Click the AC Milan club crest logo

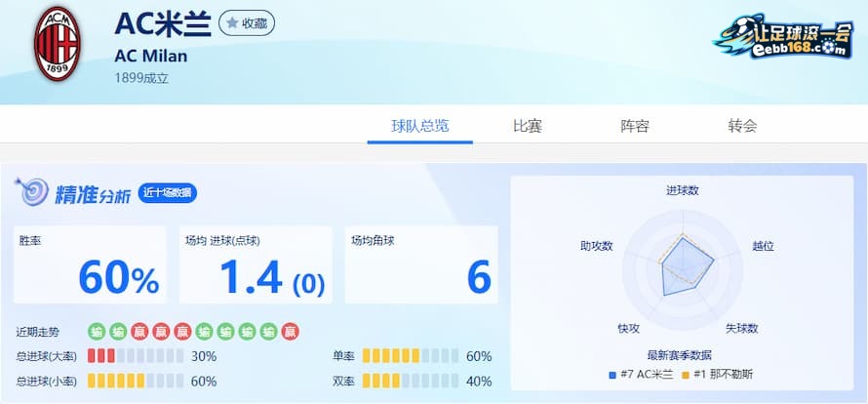(57, 44)
